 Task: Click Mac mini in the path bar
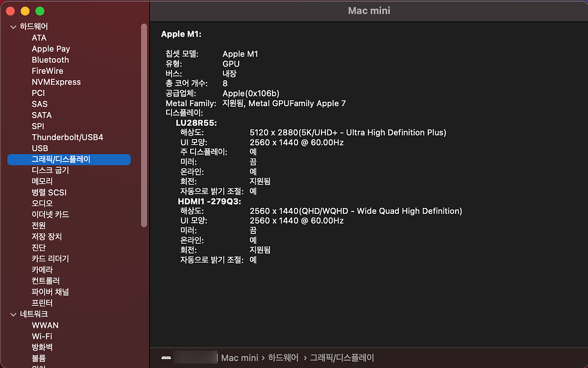240,358
